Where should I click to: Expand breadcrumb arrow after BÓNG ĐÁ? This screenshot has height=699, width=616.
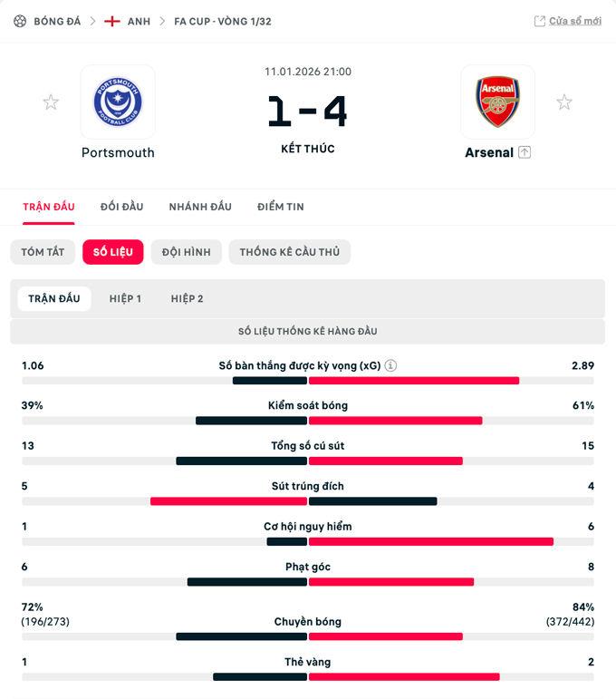(92, 21)
